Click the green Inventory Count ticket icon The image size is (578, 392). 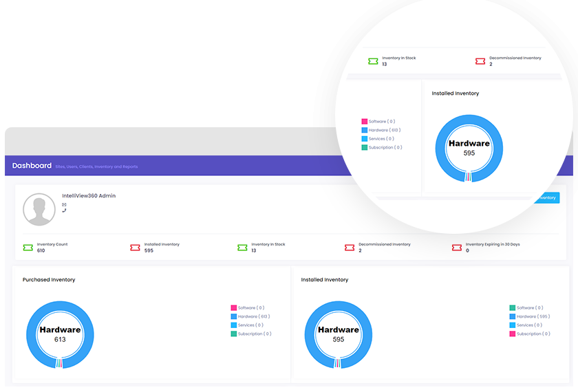(28, 248)
